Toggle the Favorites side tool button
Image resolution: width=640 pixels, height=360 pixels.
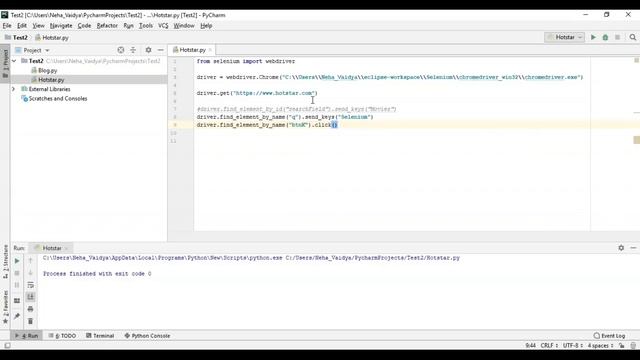pos(5,307)
